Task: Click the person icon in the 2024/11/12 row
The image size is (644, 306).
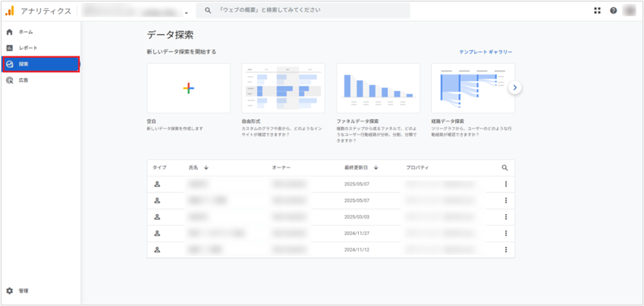Action: 157,250
